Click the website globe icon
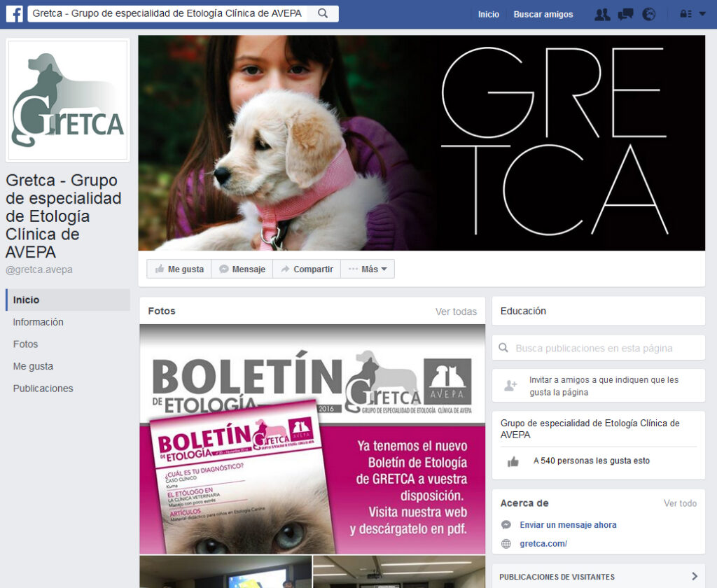The image size is (717, 588). click(506, 544)
